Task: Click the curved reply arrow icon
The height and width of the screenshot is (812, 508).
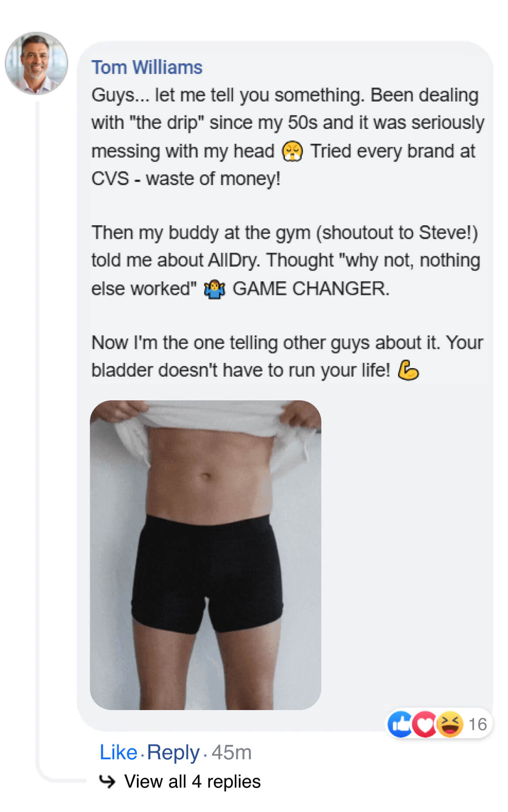Action: [x=107, y=782]
